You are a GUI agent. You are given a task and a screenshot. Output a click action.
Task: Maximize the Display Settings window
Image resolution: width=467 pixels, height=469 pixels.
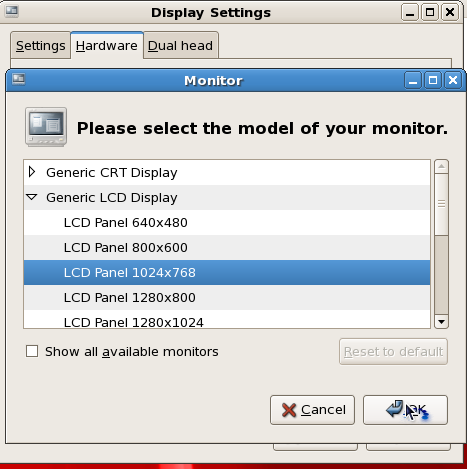coord(430,13)
